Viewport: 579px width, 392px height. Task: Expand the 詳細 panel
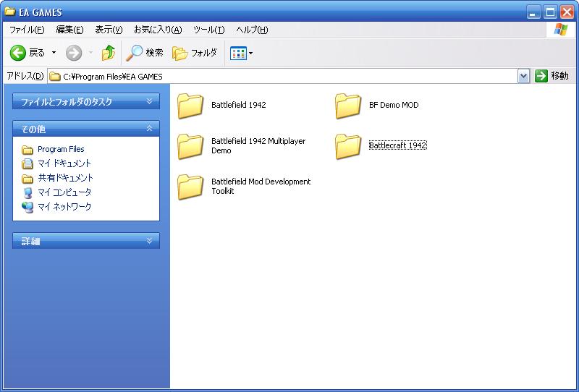click(x=86, y=241)
